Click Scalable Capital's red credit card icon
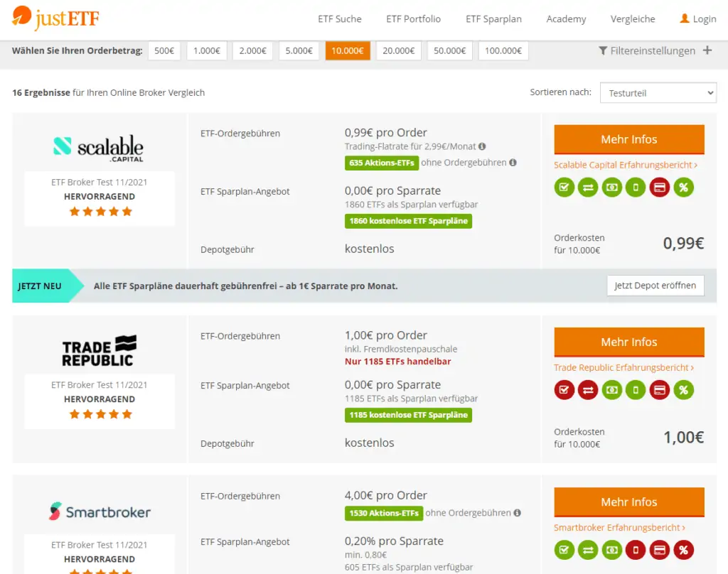 click(660, 188)
